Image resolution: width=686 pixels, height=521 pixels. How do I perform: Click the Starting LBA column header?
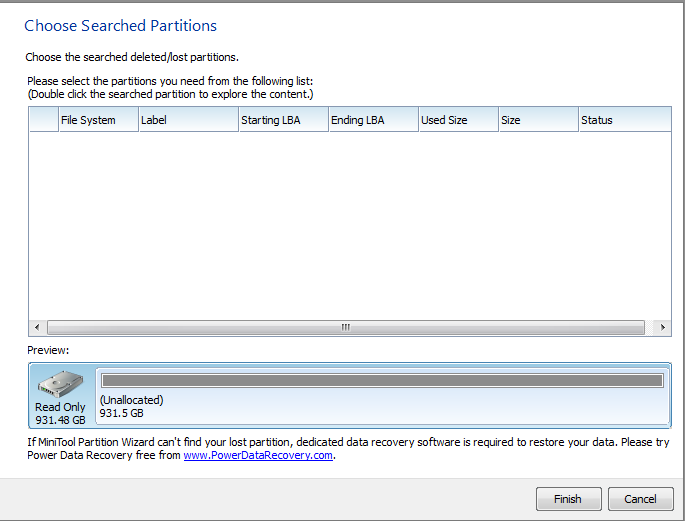click(x=284, y=120)
